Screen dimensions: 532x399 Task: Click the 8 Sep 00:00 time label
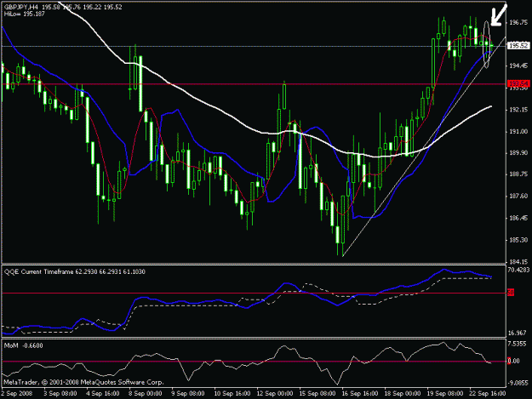click(x=146, y=393)
